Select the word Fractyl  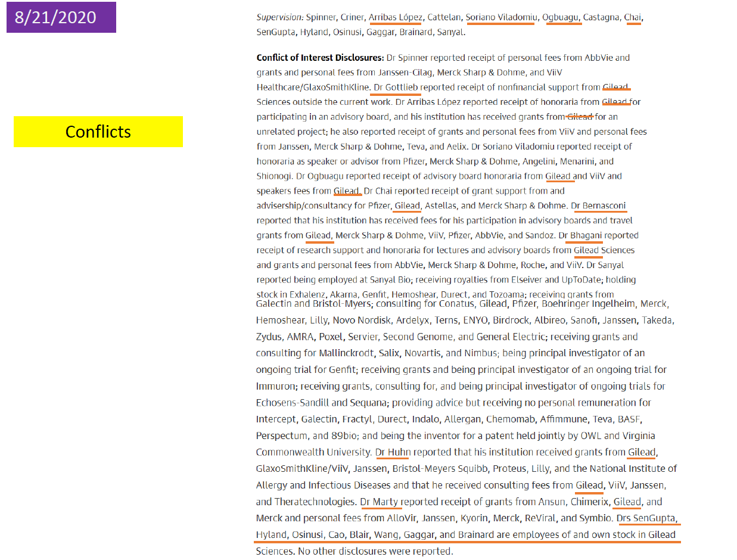pyautogui.click(x=356, y=419)
